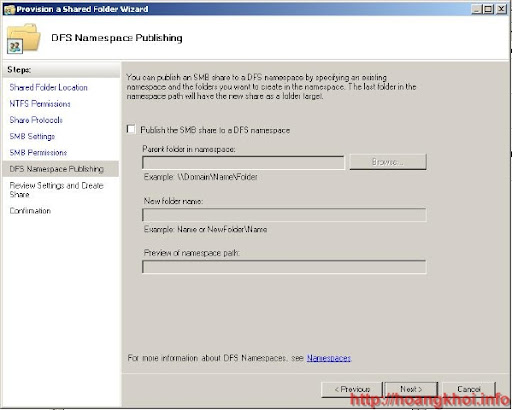512x410 pixels.
Task: Maximize the wizard window
Action: [488, 9]
